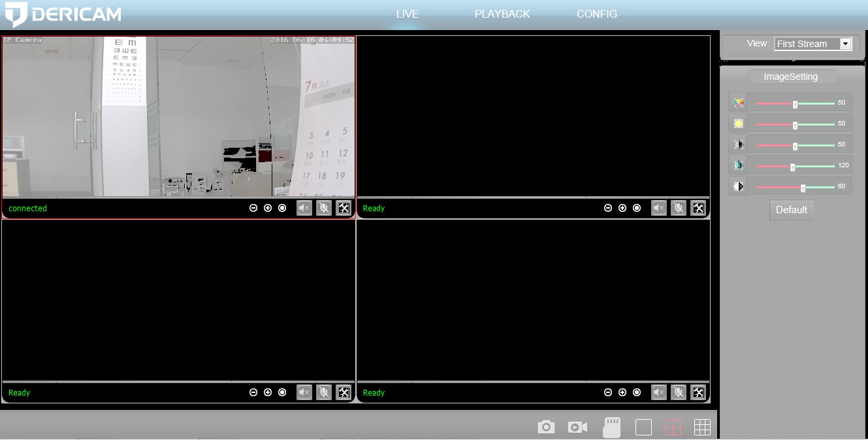Open the View stream dropdown showing First Stream

813,44
